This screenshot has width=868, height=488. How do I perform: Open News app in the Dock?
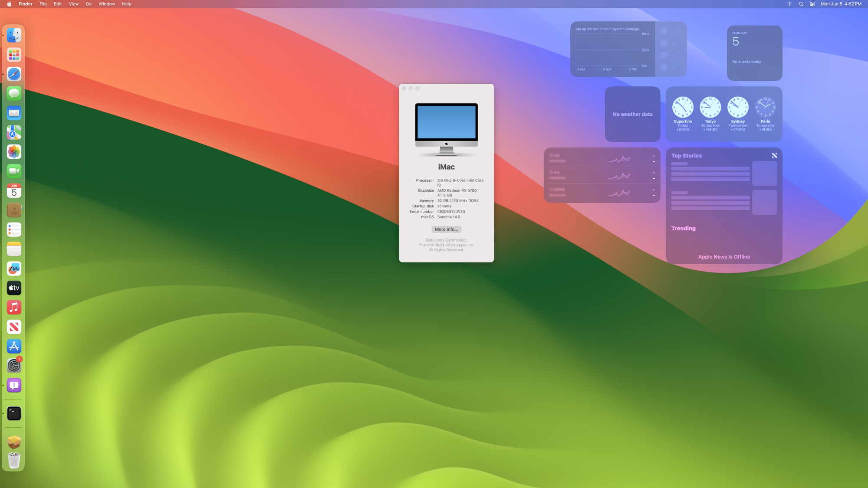click(x=14, y=327)
